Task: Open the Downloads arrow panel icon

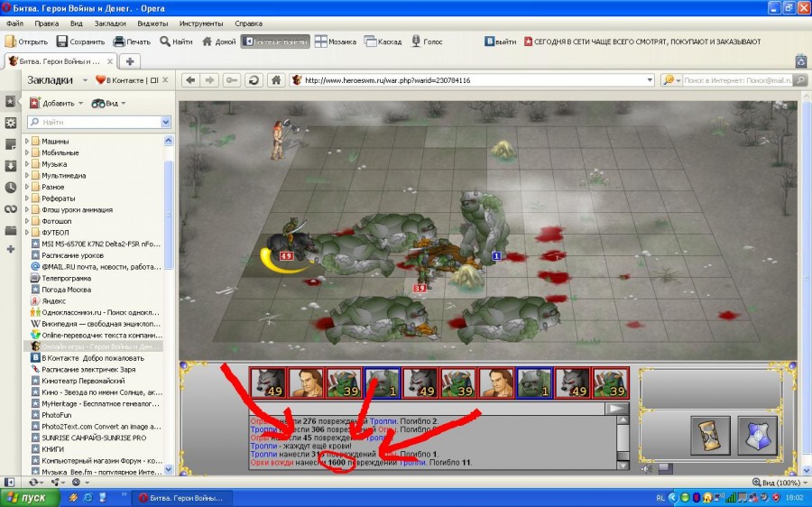Action: 10,166
